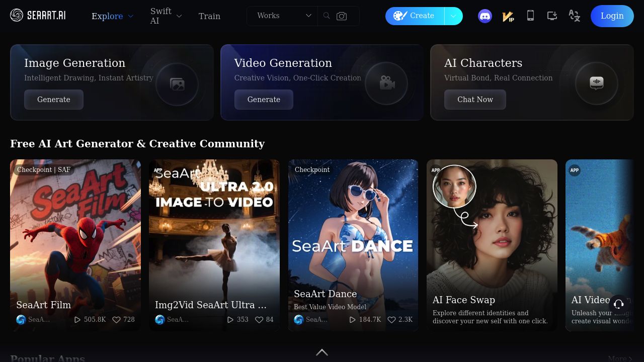This screenshot has height=362, width=644.
Task: Click the search magnifier icon
Action: coord(327,16)
